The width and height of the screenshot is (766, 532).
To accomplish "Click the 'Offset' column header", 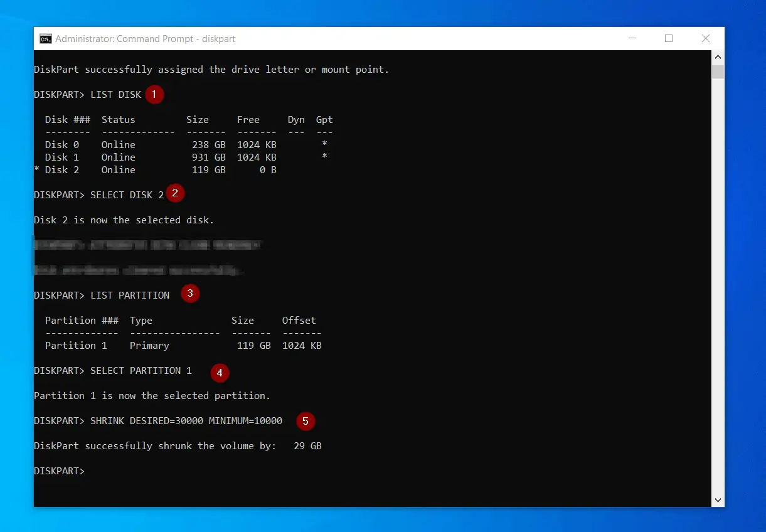I will coord(299,321).
